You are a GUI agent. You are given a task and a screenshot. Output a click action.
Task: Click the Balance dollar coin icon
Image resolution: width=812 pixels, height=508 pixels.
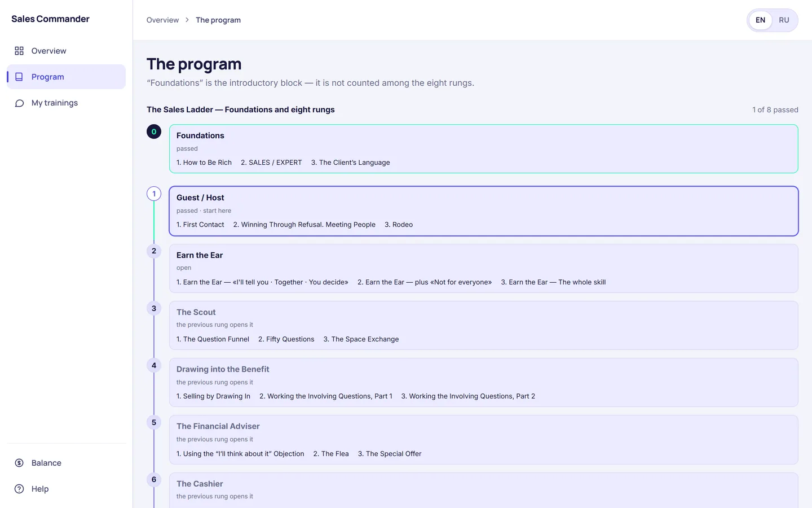coord(19,463)
